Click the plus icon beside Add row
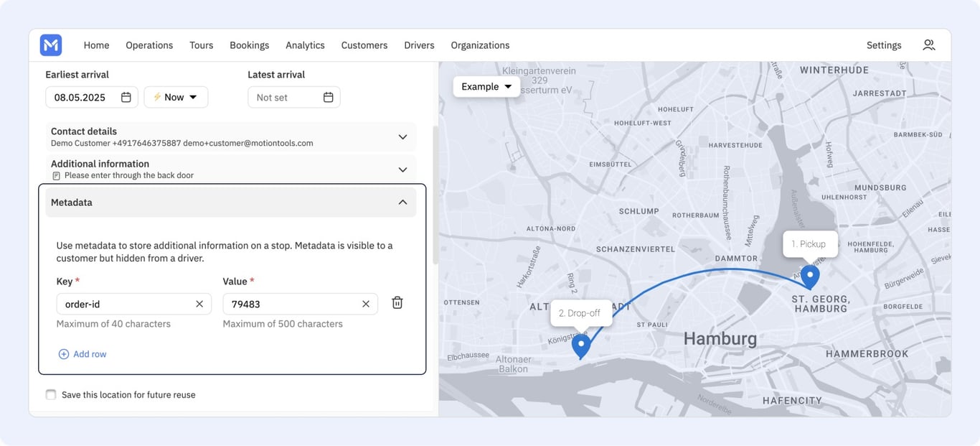 (x=63, y=354)
